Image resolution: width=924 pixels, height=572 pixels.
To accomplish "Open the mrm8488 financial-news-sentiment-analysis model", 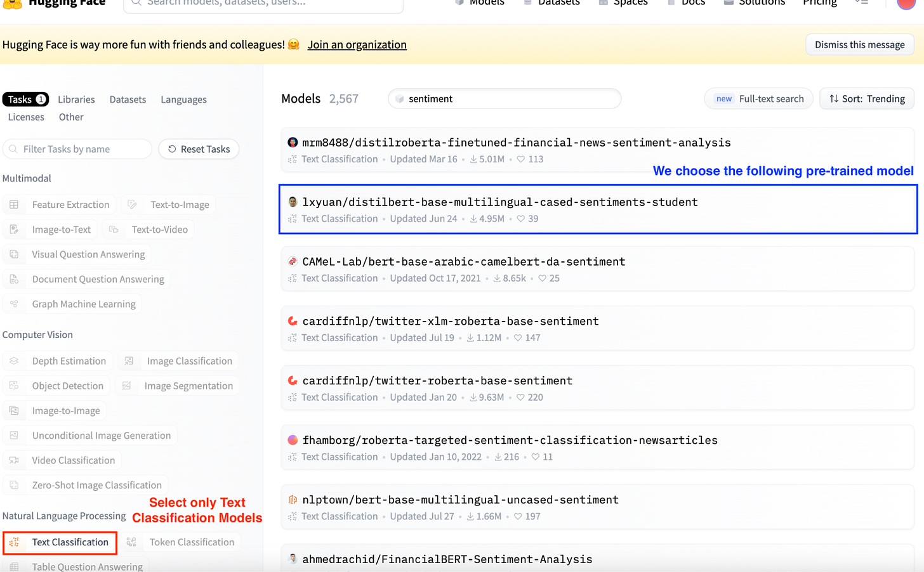I will pyautogui.click(x=516, y=143).
